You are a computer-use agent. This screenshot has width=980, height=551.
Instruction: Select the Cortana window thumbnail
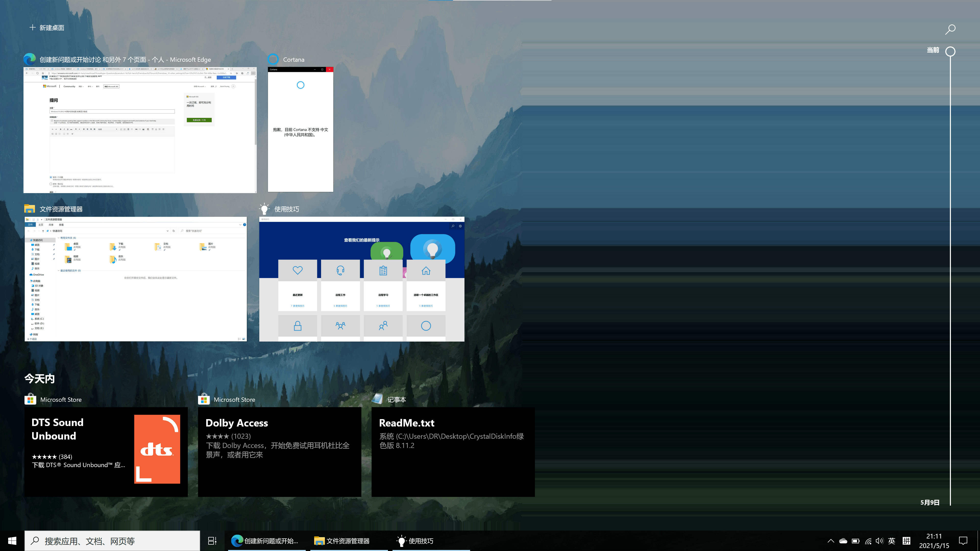point(301,129)
